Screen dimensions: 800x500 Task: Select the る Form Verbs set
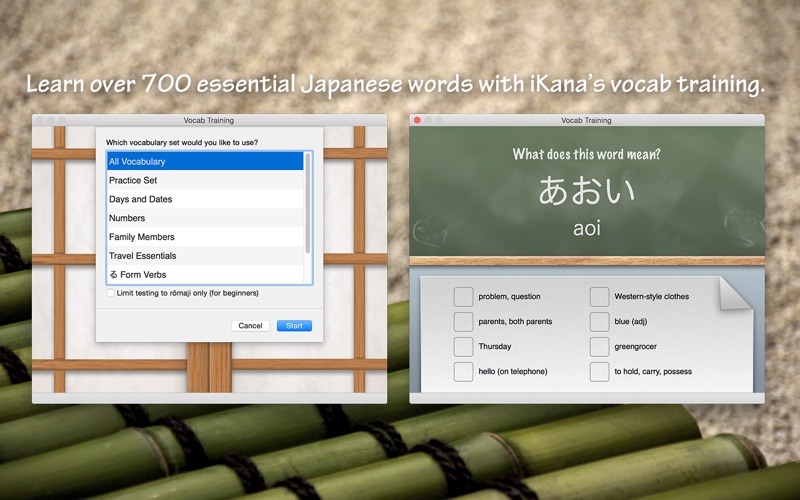click(205, 274)
